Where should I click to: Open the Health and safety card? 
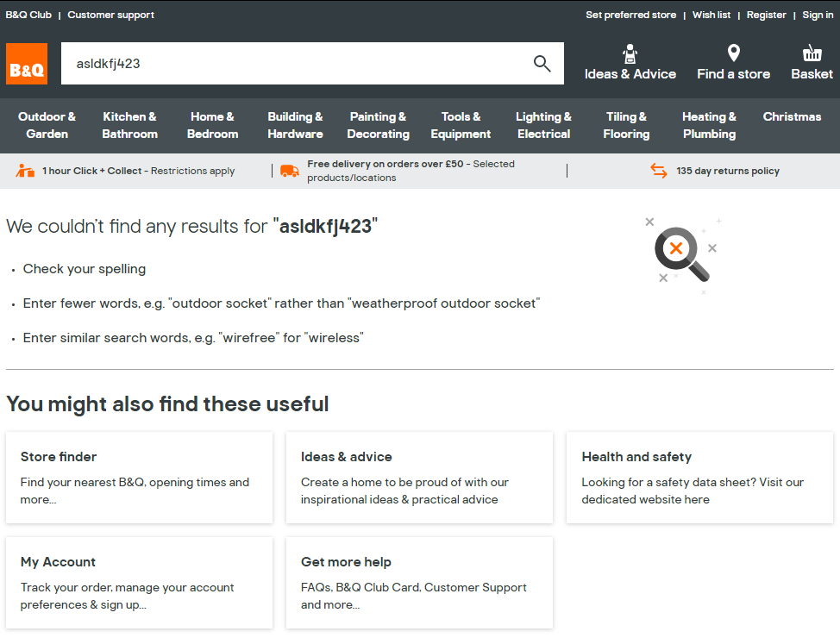pyautogui.click(x=699, y=478)
